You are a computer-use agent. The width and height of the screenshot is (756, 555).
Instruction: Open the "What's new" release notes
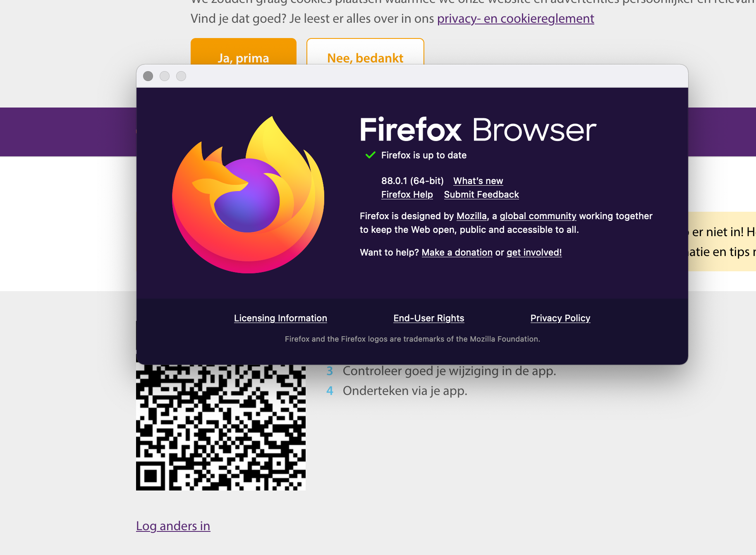coord(478,181)
